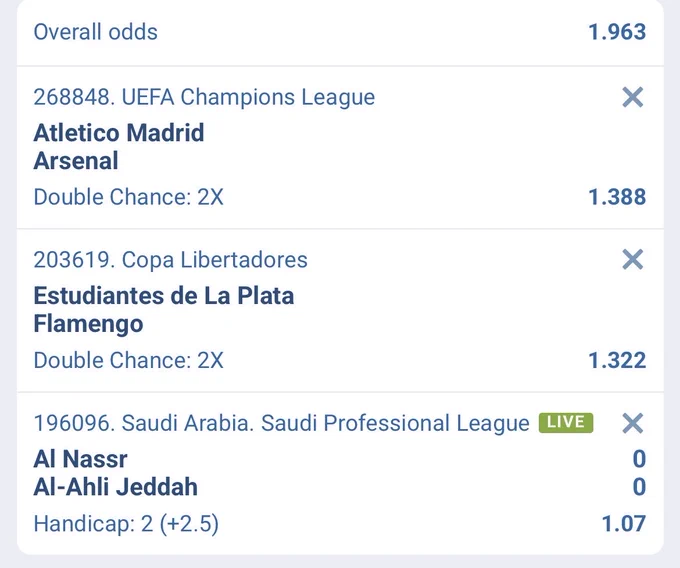Click the Handicap: 2 (+2.5) market
This screenshot has height=568, width=680.
coord(126,523)
